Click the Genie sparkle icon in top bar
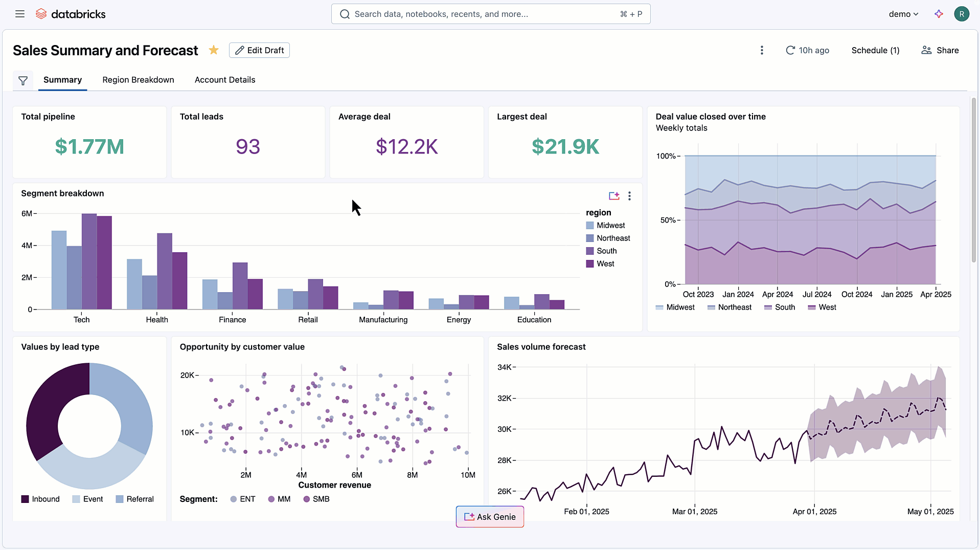The height and width of the screenshot is (550, 980). (939, 14)
